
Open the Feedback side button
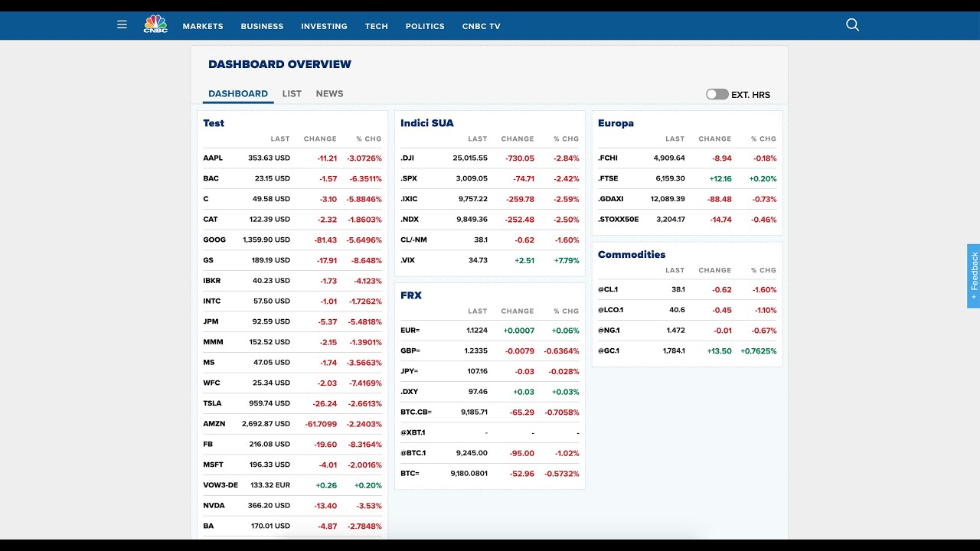pos(973,276)
